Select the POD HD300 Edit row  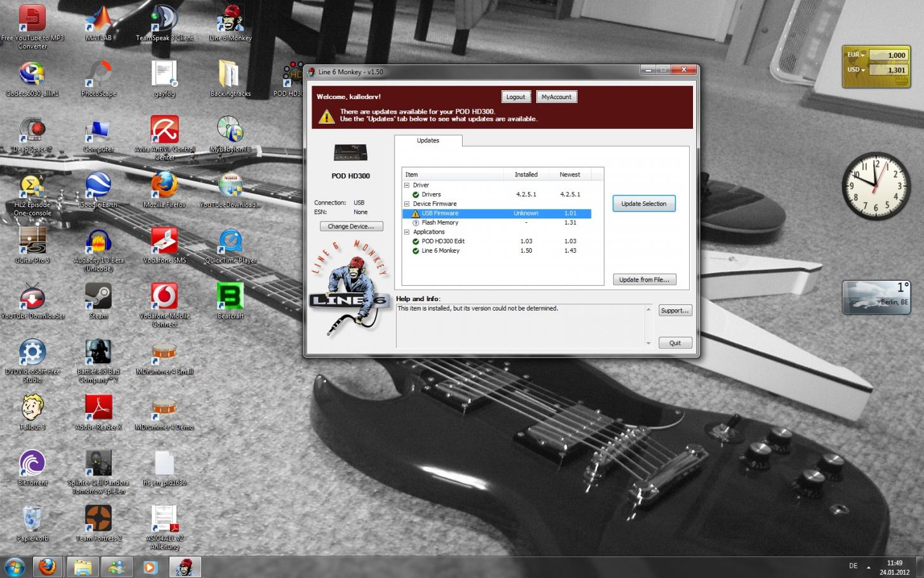click(x=497, y=241)
